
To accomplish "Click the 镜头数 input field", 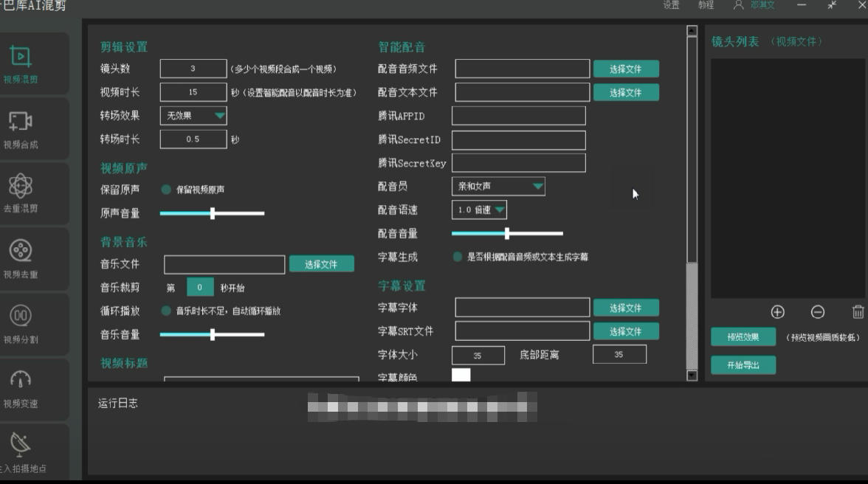I will click(193, 69).
